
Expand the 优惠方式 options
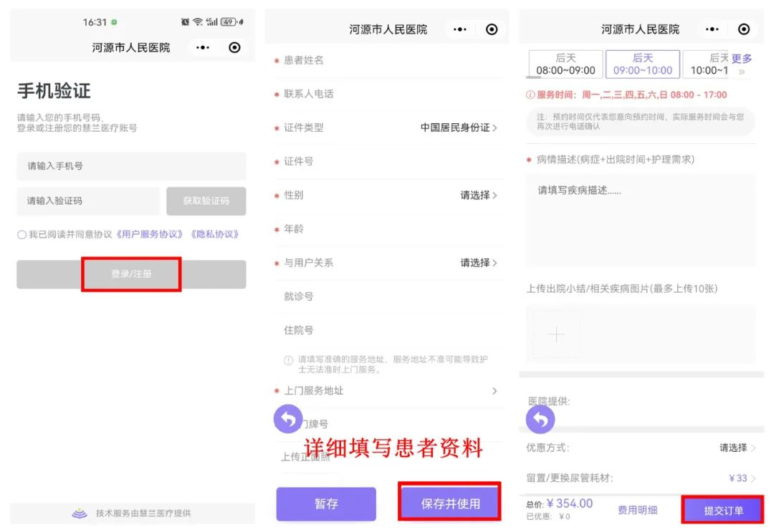point(737,448)
